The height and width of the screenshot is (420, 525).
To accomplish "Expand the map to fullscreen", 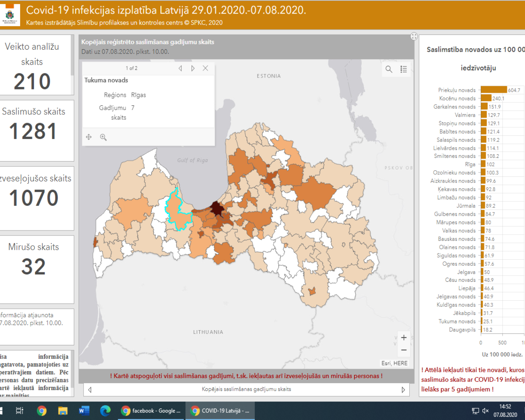I will click(414, 37).
